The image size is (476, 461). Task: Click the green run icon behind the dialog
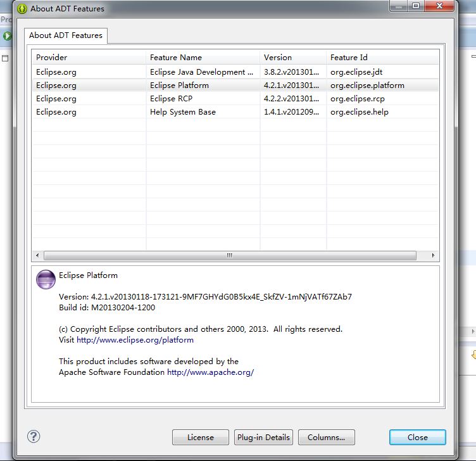(7, 36)
